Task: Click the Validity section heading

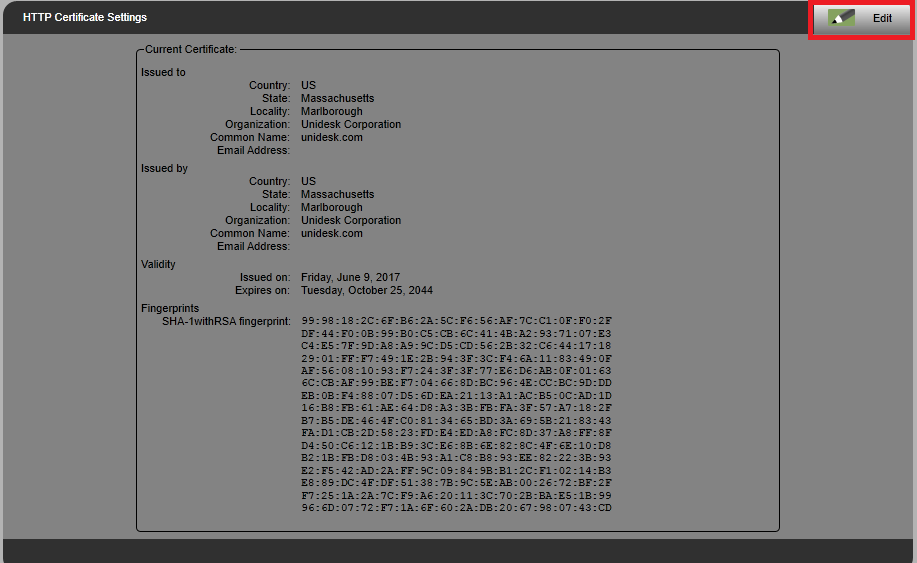Action: (x=158, y=265)
